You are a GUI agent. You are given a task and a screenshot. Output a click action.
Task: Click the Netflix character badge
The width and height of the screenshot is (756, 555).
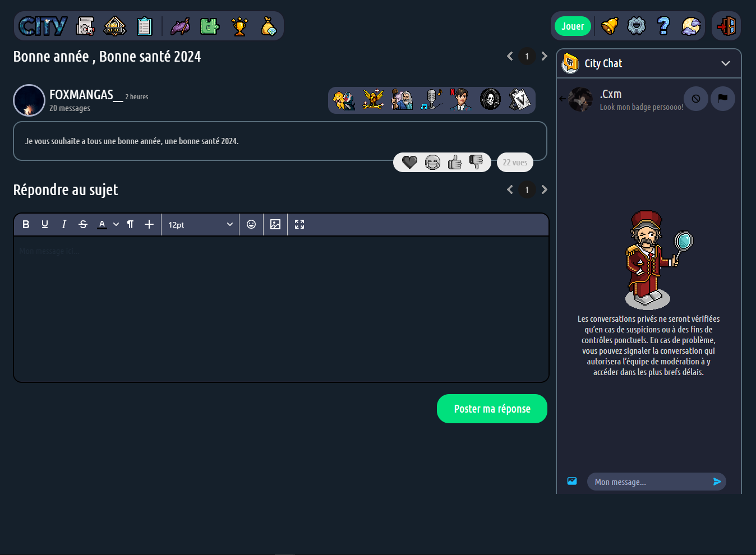460,100
